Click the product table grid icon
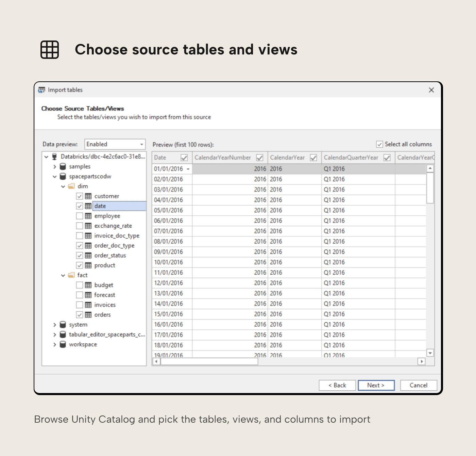 click(88, 265)
